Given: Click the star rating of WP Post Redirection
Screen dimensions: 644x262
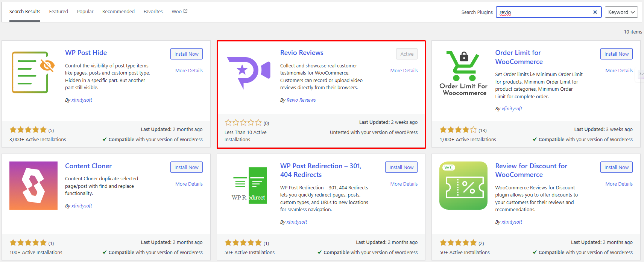Looking at the screenshot, I should click(243, 243).
